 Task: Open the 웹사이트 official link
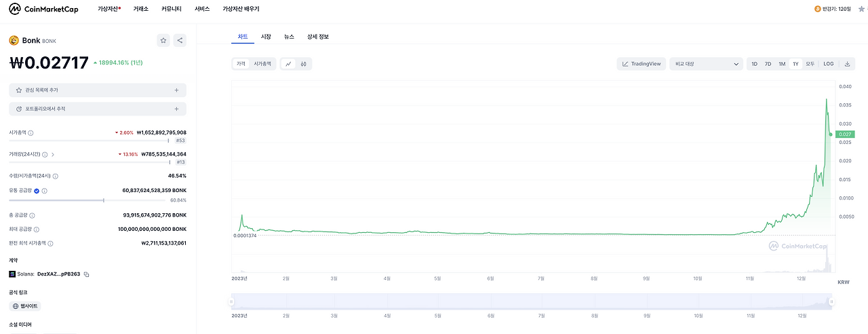click(x=25, y=306)
